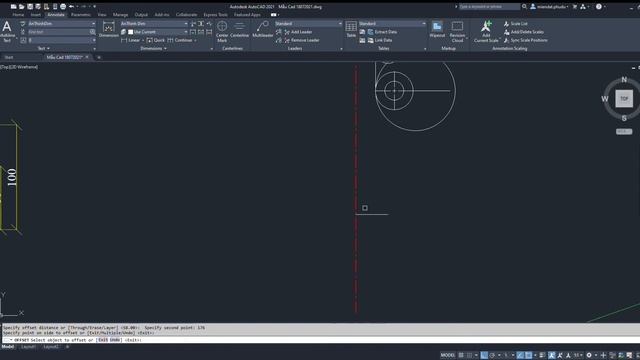The height and width of the screenshot is (360, 640).
Task: Click Add Current Scale
Action: [486, 31]
